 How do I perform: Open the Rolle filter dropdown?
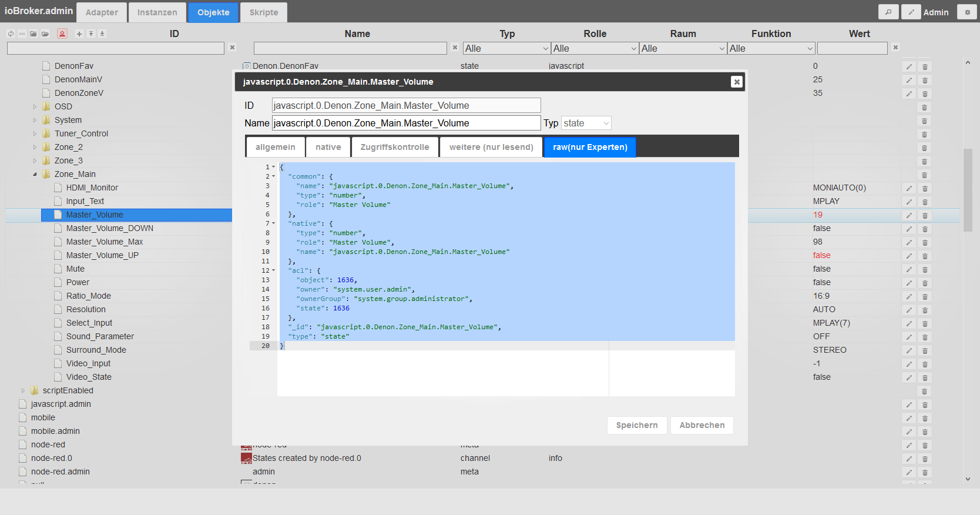coord(595,48)
